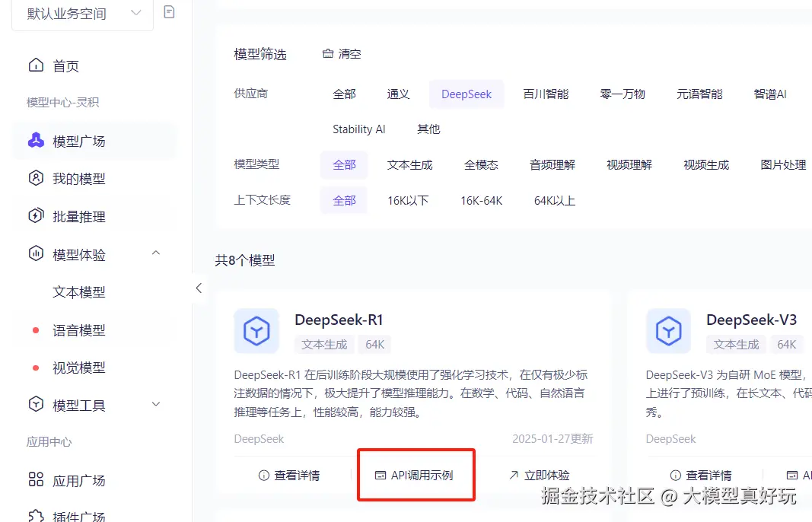Image resolution: width=812 pixels, height=522 pixels.
Task: Click the 插件广场 puzzle icon
Action: tap(36, 516)
